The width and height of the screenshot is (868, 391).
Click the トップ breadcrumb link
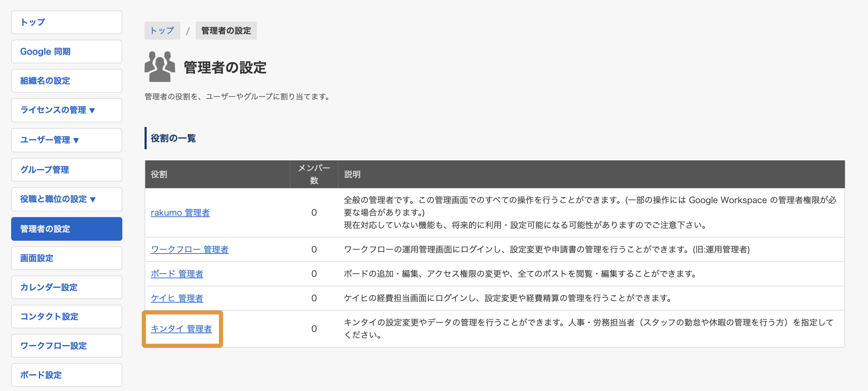162,31
